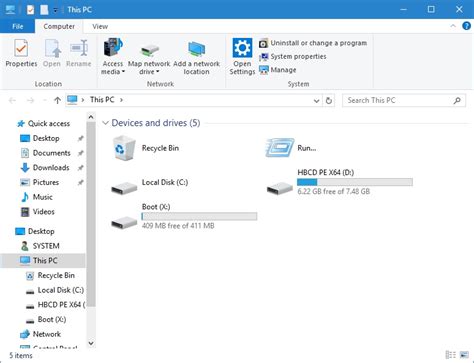
Task: Click Manage in System group
Action: [x=277, y=70]
